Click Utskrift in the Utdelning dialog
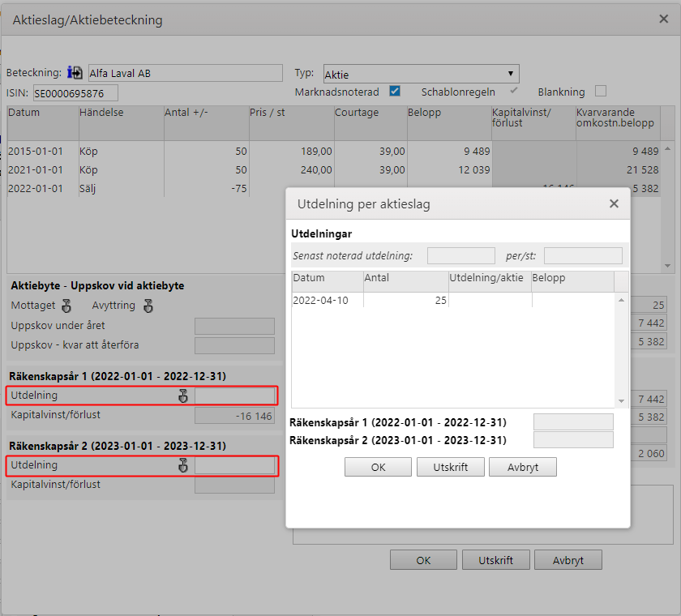The height and width of the screenshot is (616, 681). click(451, 467)
